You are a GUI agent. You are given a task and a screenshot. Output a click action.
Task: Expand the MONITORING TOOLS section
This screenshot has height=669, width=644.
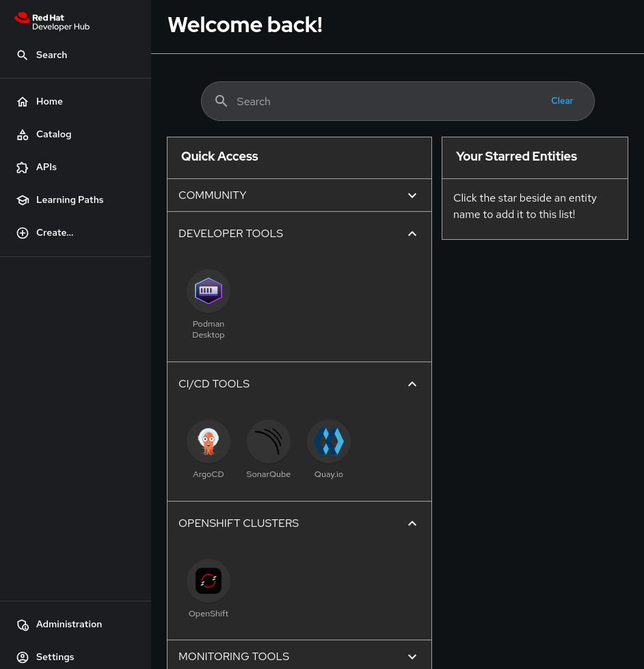point(412,657)
